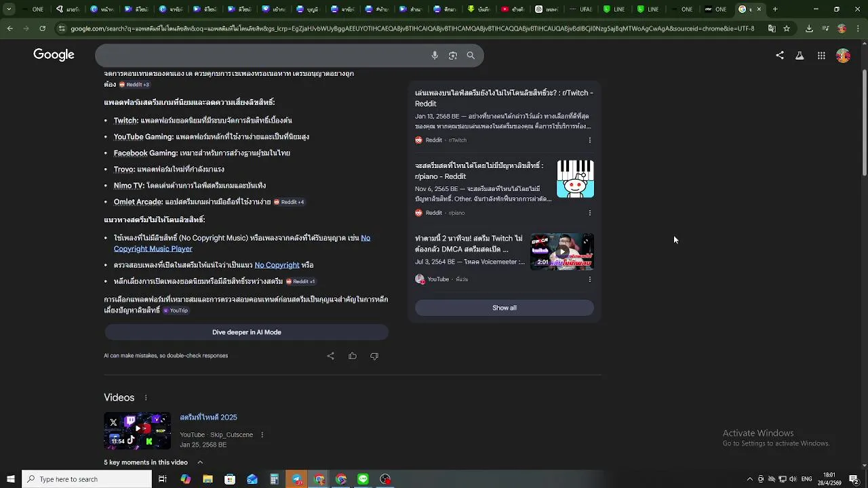Click Nimo TV list item
Screen dimensions: 868x488
pos(190,186)
